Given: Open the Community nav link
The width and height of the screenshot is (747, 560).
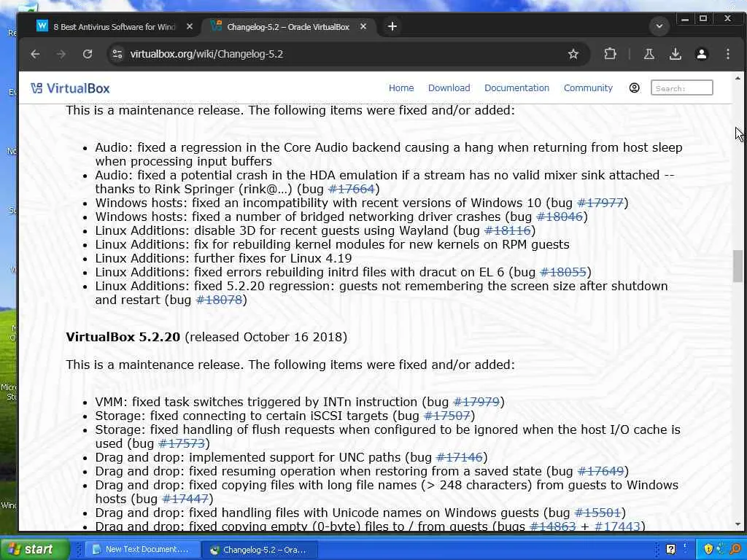Looking at the screenshot, I should (x=588, y=88).
